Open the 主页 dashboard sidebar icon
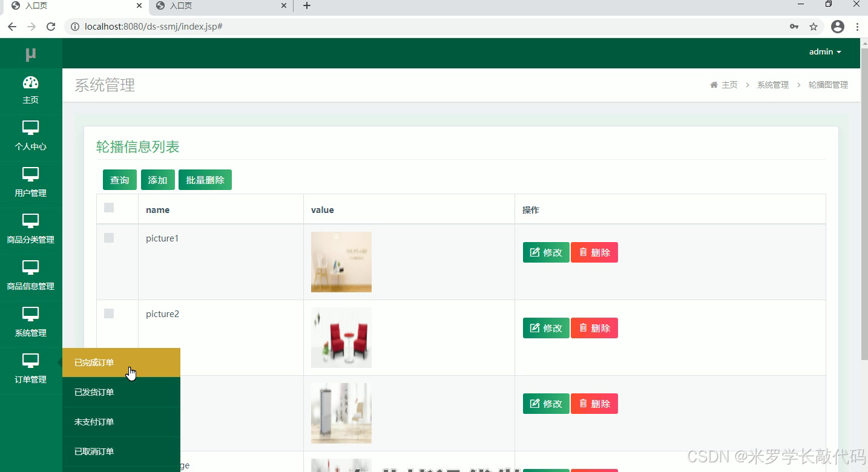Screen dimensions: 868x472 point(31,90)
